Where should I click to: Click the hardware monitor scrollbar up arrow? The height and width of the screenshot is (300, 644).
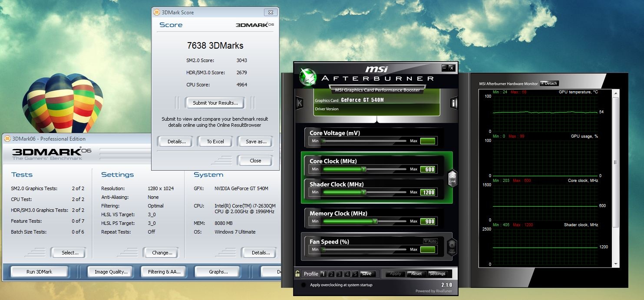[615, 92]
